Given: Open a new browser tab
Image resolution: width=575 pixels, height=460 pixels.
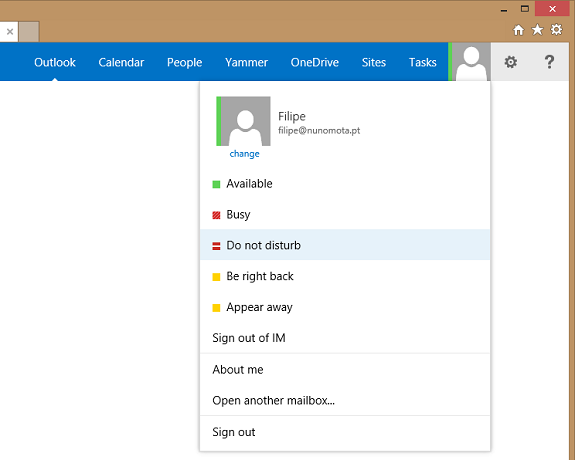Looking at the screenshot, I should coord(29,32).
